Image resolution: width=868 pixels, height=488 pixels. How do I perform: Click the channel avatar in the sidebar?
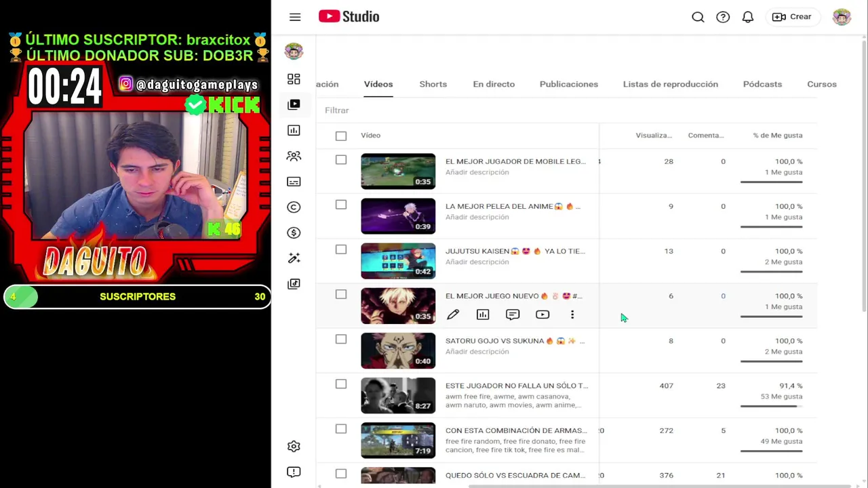(x=294, y=51)
